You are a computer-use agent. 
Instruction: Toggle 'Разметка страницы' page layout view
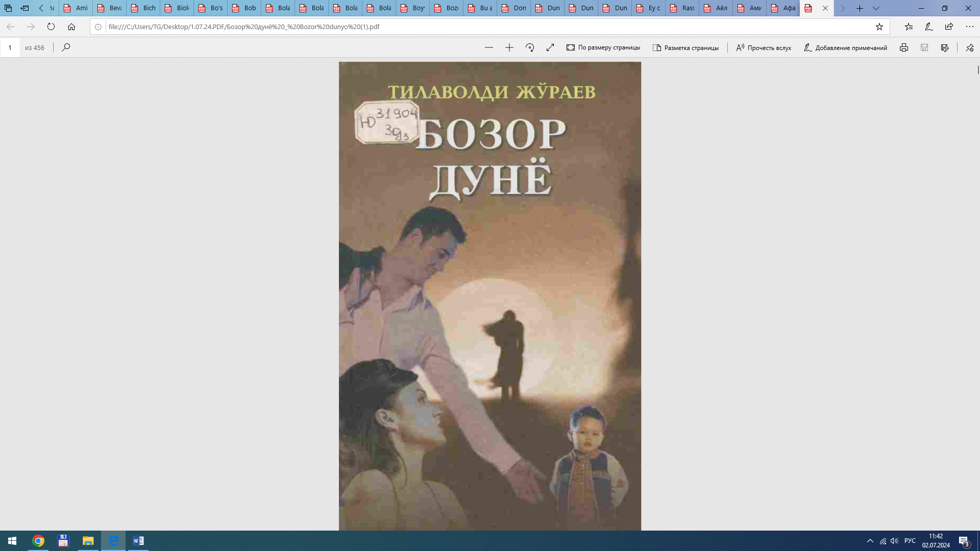686,47
